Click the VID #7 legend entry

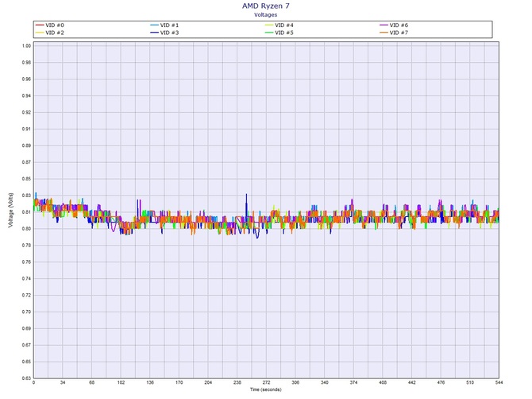pos(394,33)
